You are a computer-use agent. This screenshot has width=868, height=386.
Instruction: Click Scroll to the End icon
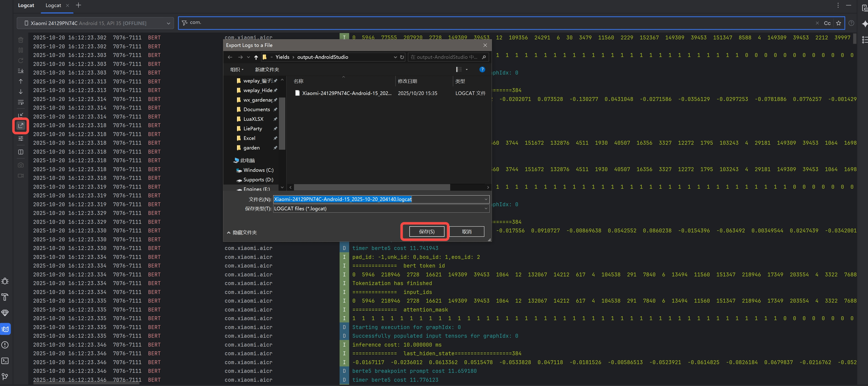21,71
